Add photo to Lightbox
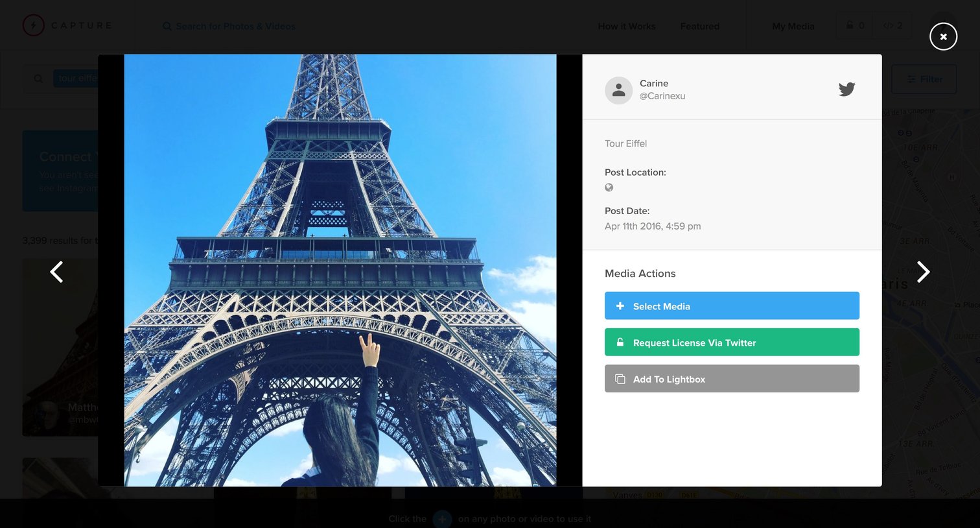980x528 pixels. tap(732, 378)
